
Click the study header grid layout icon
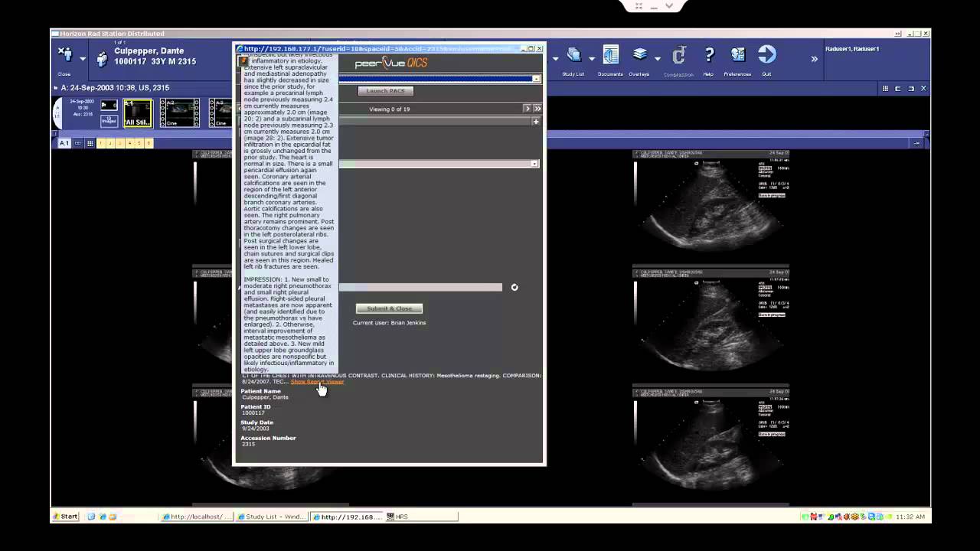tap(885, 89)
